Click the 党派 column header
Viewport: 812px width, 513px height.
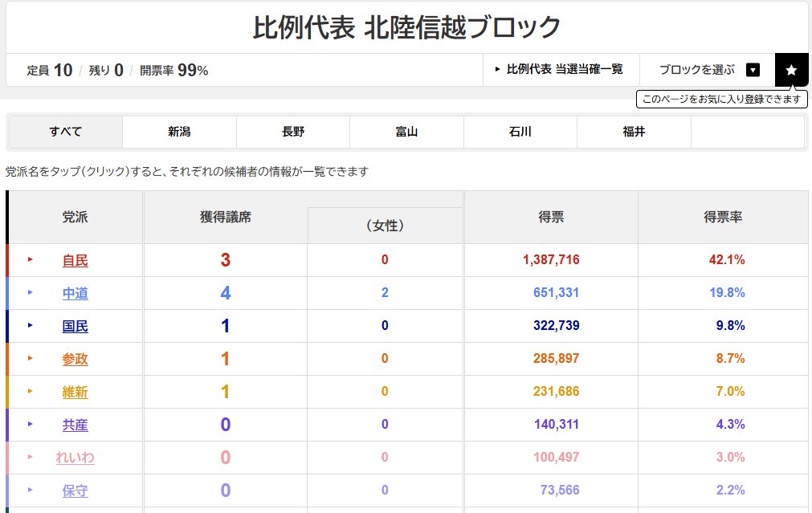click(75, 217)
